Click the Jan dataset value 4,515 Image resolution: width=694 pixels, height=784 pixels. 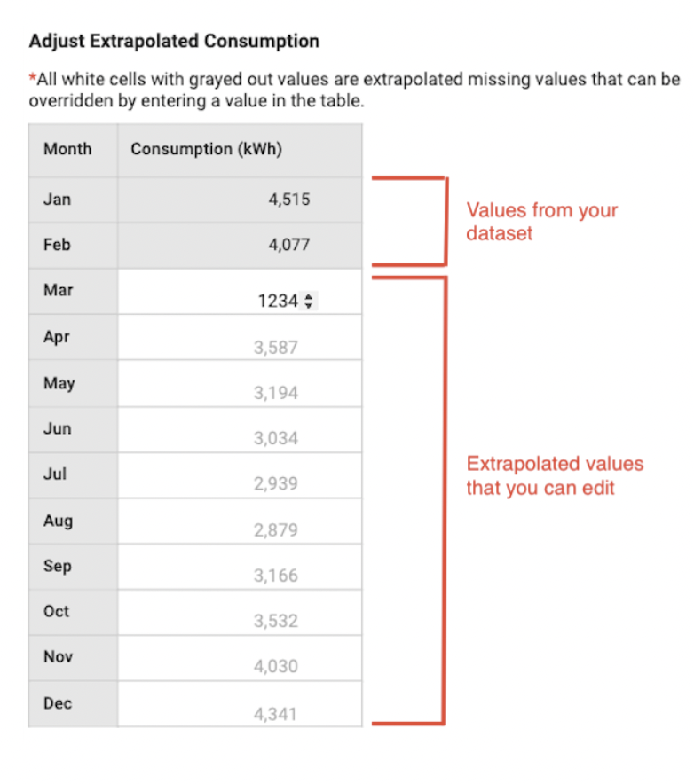[x=289, y=200]
